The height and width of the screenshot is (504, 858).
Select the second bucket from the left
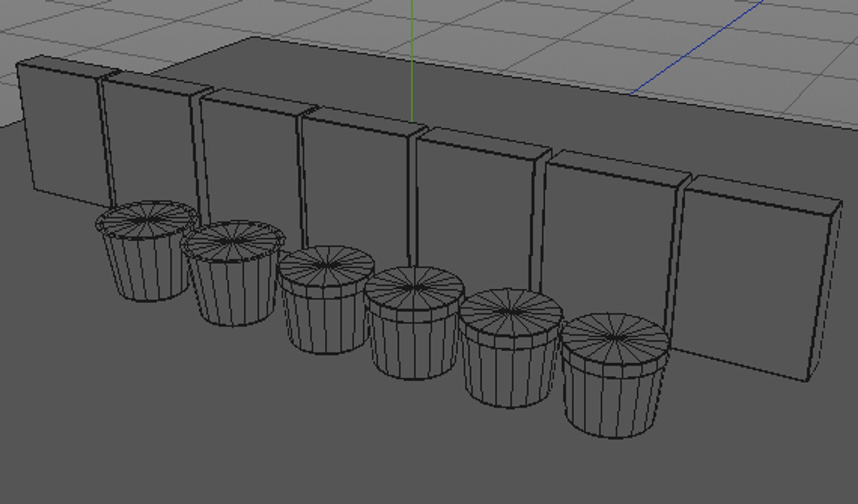click(232, 273)
